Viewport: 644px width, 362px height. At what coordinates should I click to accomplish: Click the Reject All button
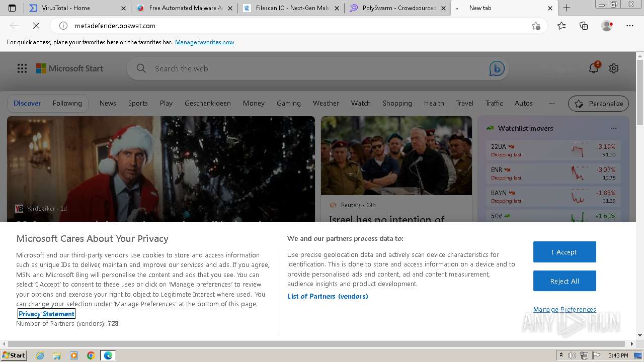coord(565,281)
